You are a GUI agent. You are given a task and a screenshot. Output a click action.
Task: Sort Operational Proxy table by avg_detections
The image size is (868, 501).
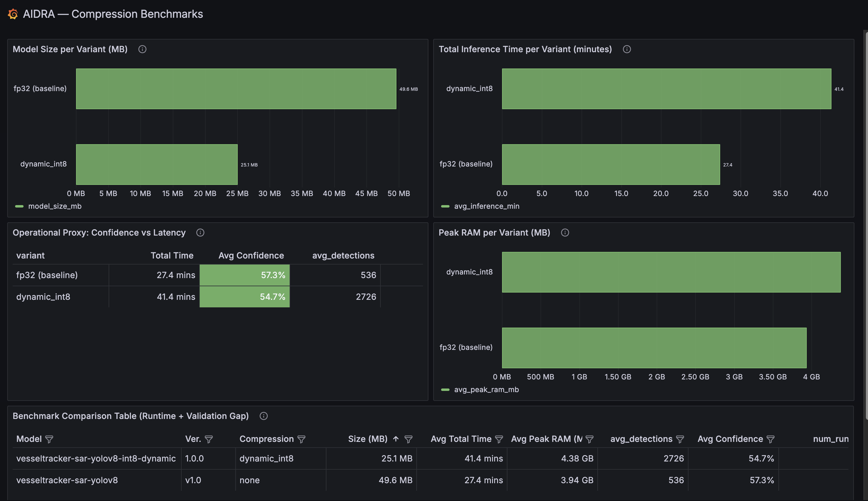tap(343, 255)
